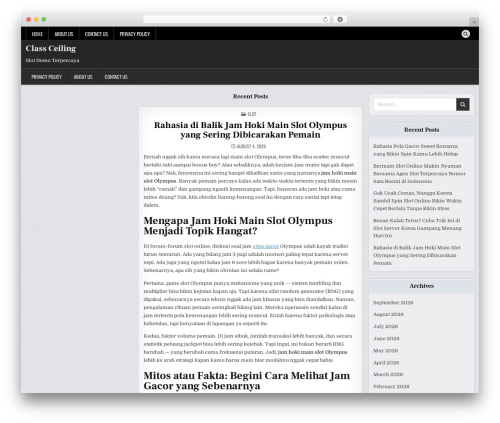Click heading Mitos atau Fakta

click(x=247, y=381)
